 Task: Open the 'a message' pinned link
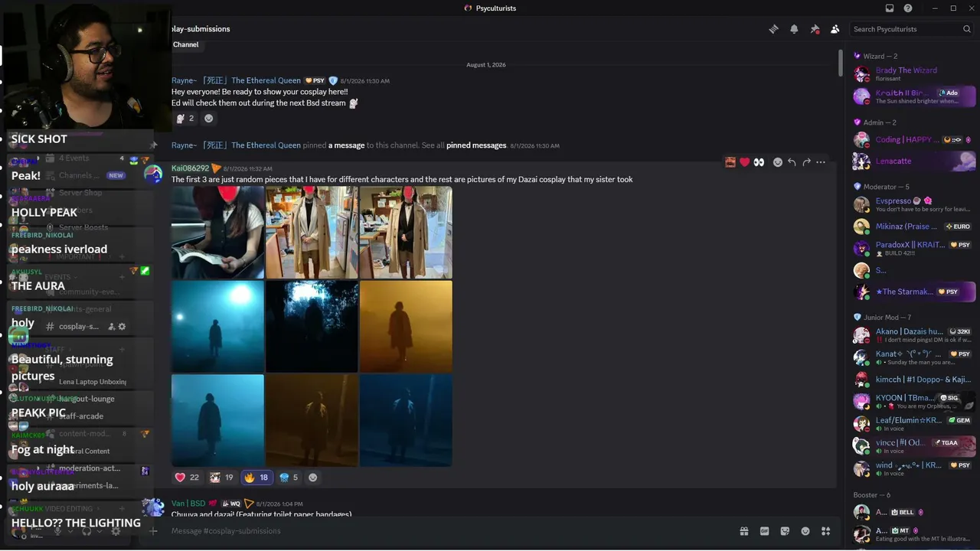click(346, 145)
